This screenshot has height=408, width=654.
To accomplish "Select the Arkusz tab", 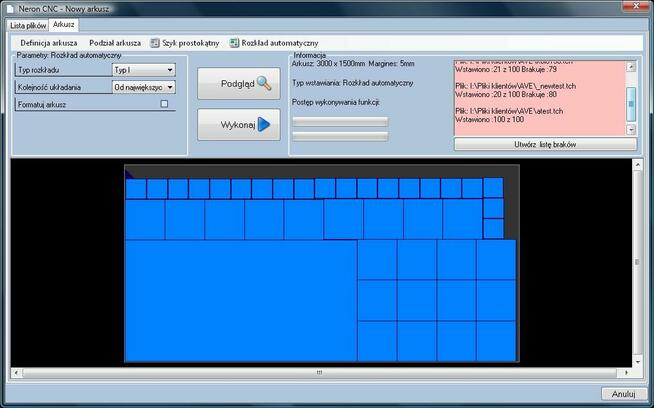I will pyautogui.click(x=63, y=25).
